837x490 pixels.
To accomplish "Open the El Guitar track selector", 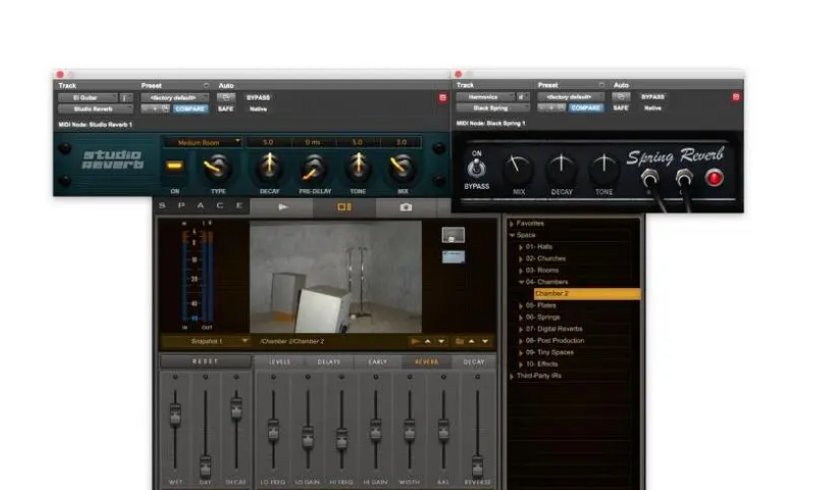I will point(88,98).
